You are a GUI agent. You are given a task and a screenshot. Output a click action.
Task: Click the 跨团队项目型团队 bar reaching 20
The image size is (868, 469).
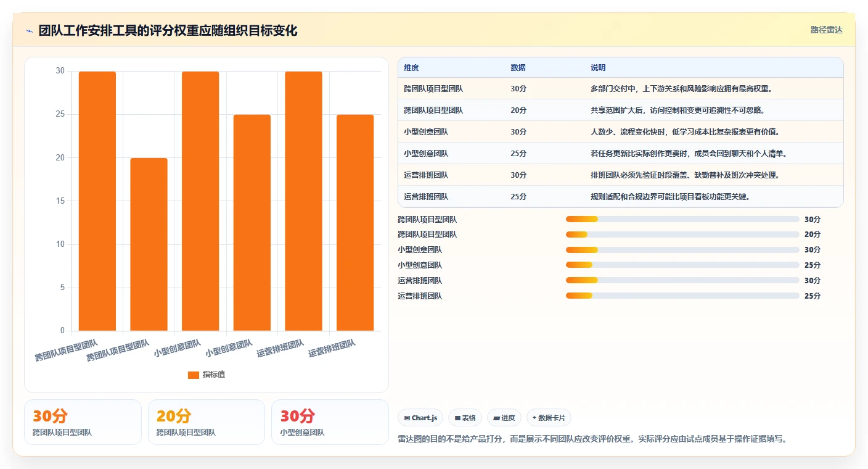149,244
